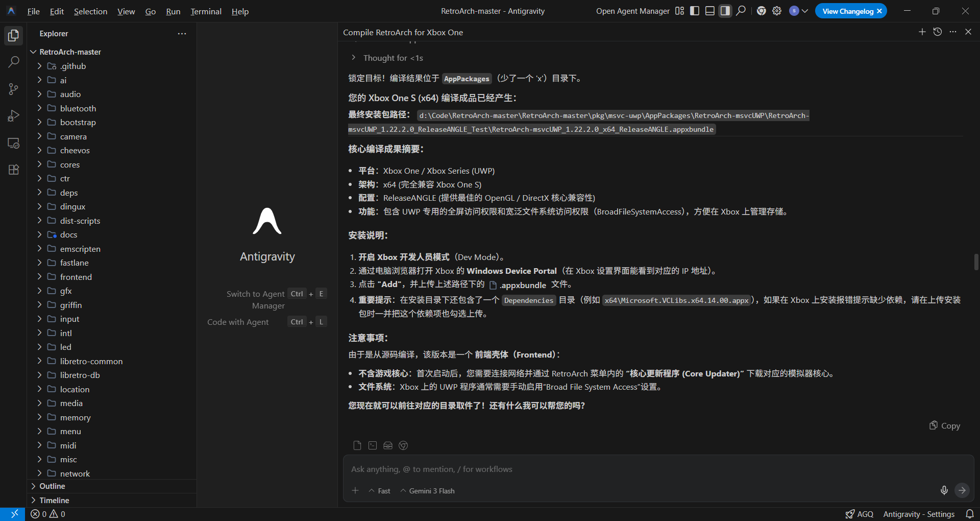Open the Selection menu
This screenshot has width=980, height=521.
click(90, 11)
